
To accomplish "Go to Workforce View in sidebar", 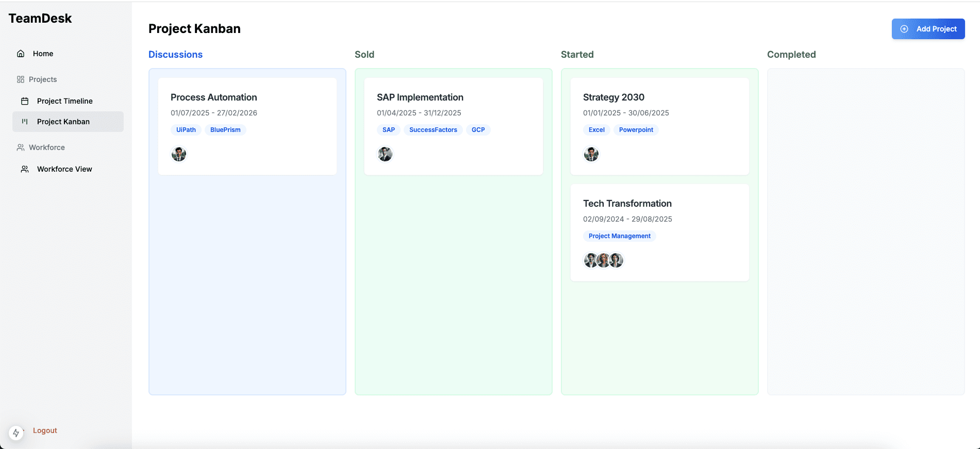I will (x=64, y=169).
